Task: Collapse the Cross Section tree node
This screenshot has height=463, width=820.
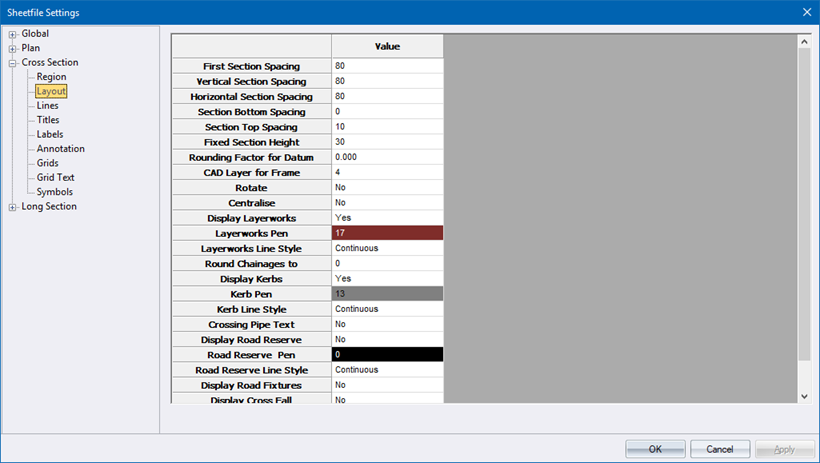Action: coord(13,63)
